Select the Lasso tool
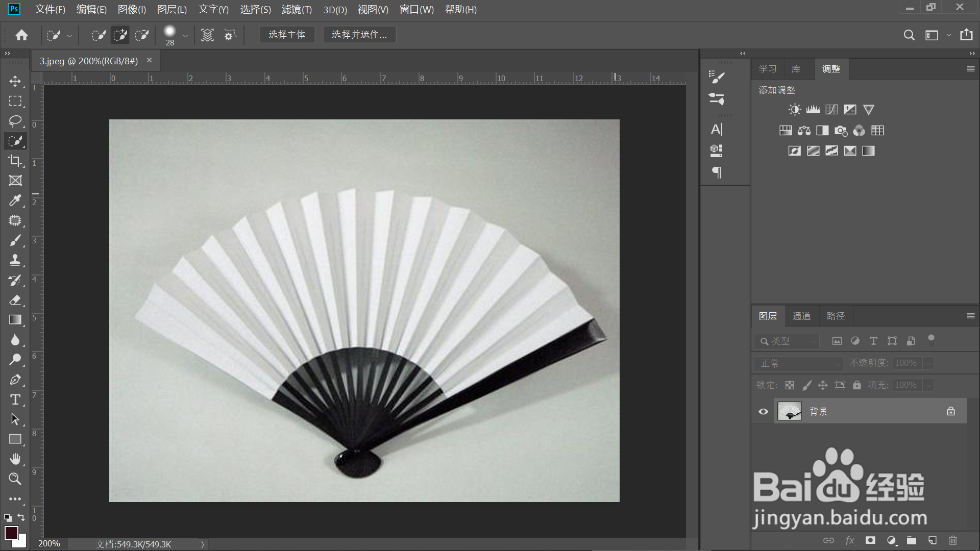 [x=15, y=121]
